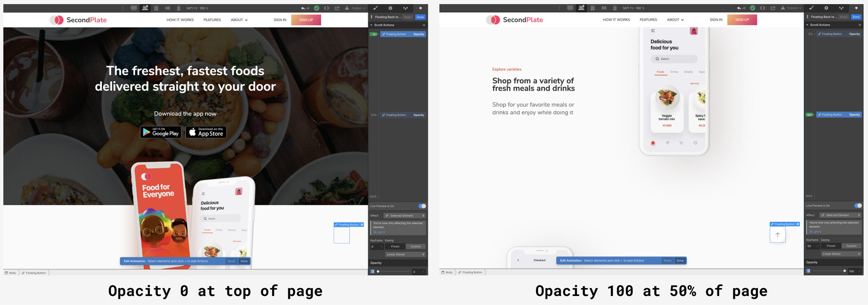The width and height of the screenshot is (868, 305).
Task: Click SIGN IN in right screenshot nav
Action: pos(716,19)
